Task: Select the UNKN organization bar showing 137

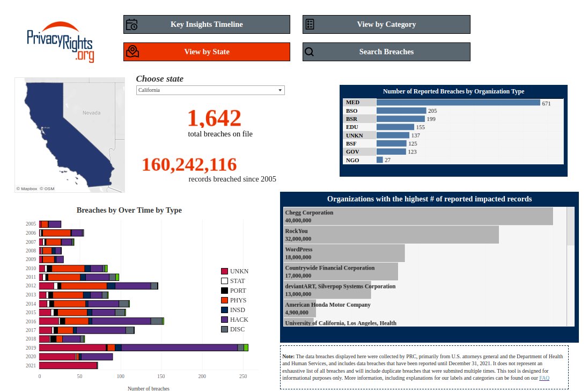Action: coord(393,135)
